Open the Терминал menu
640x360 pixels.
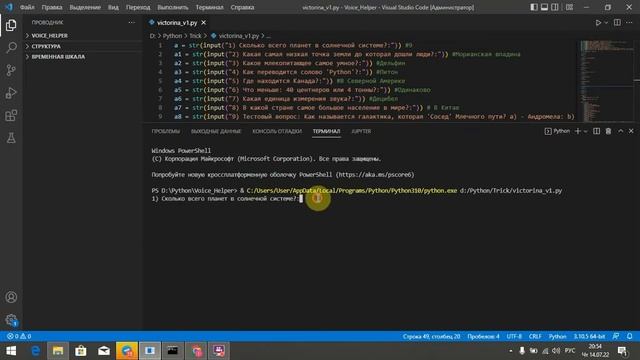pyautogui.click(x=209, y=7)
